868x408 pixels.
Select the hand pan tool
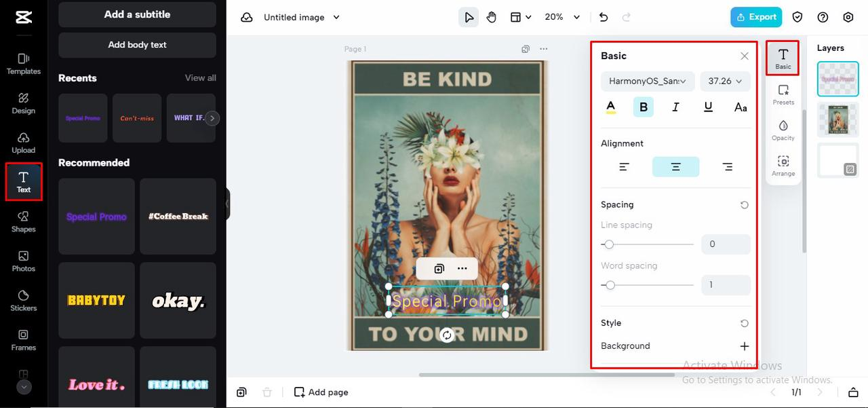pyautogui.click(x=492, y=17)
